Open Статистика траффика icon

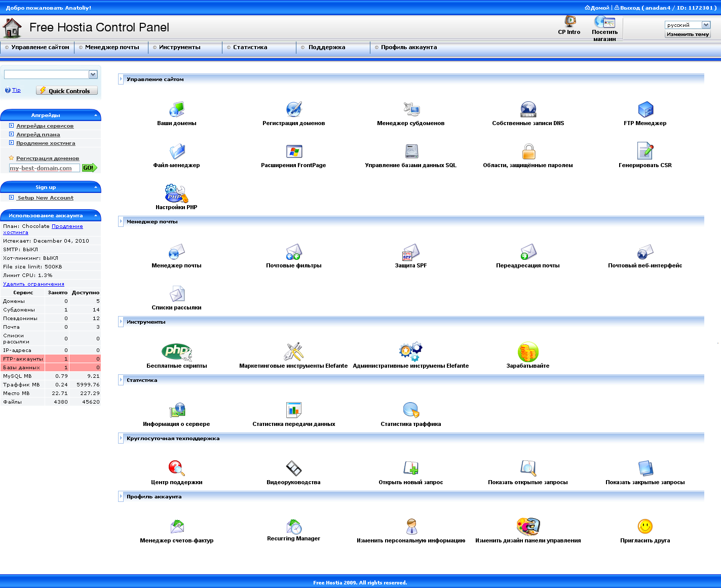[x=411, y=410]
